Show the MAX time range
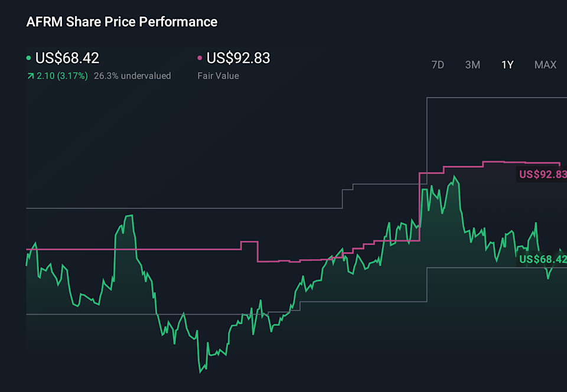Viewport: 567px width, 392px height. [x=545, y=65]
